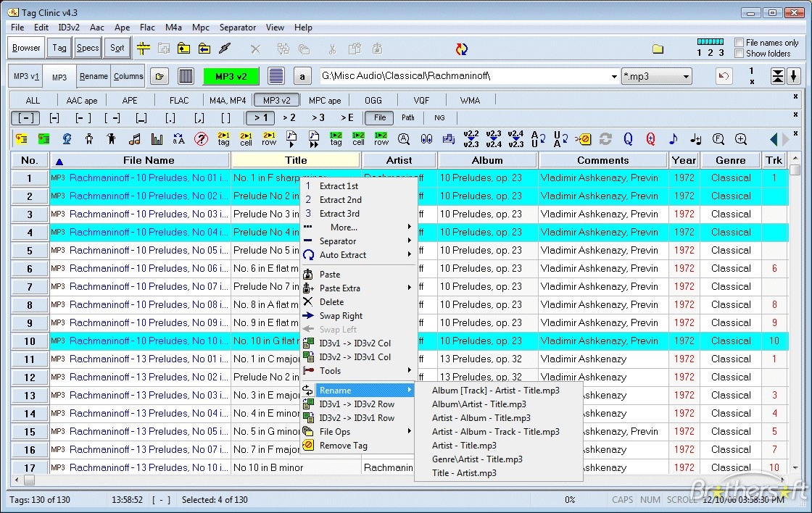
Task: Click the yellow folder icon near checkboxes
Action: 658,49
